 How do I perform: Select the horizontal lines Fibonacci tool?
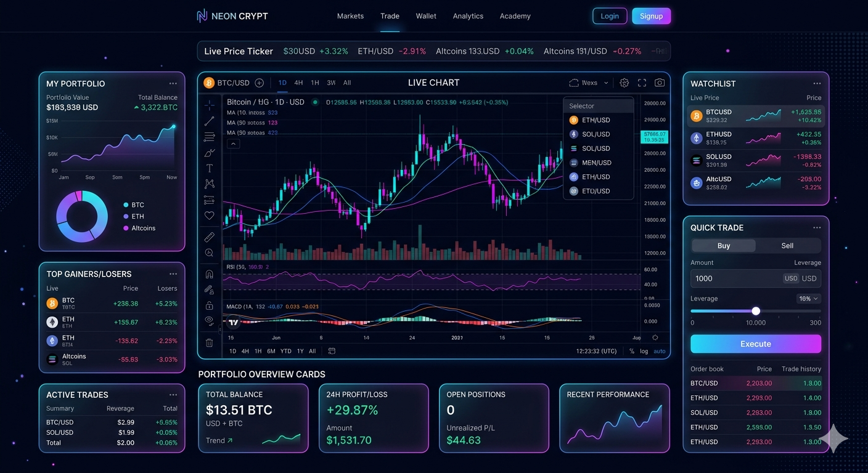tap(210, 137)
